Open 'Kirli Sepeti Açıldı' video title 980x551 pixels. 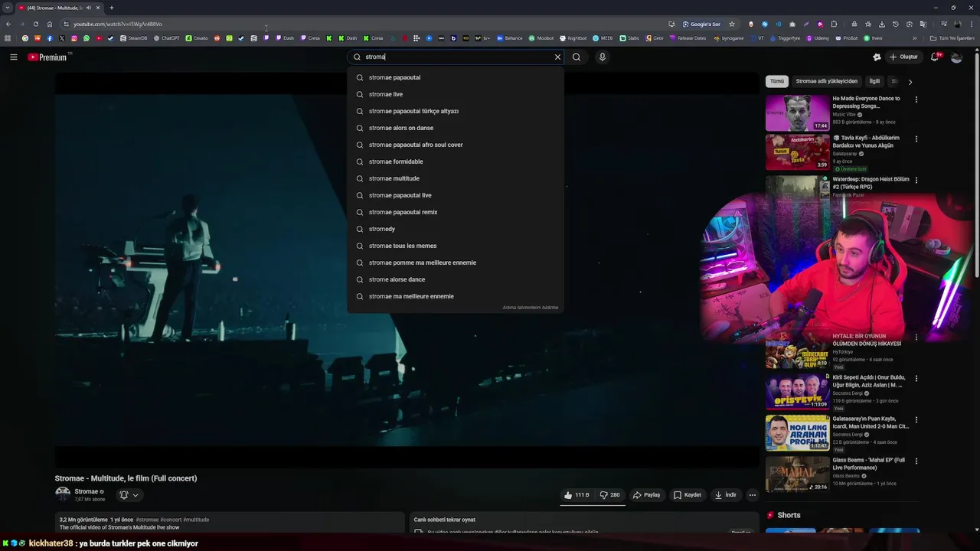(869, 381)
